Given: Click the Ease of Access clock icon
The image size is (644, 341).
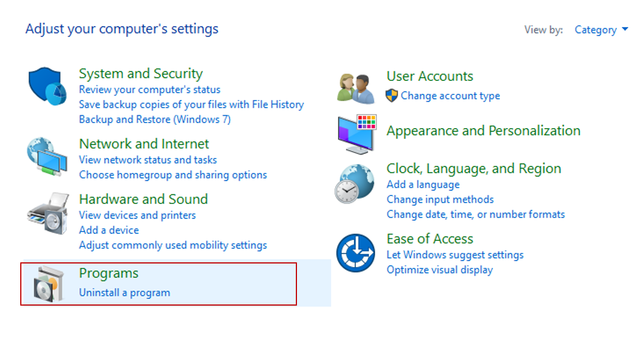Looking at the screenshot, I should click(357, 253).
